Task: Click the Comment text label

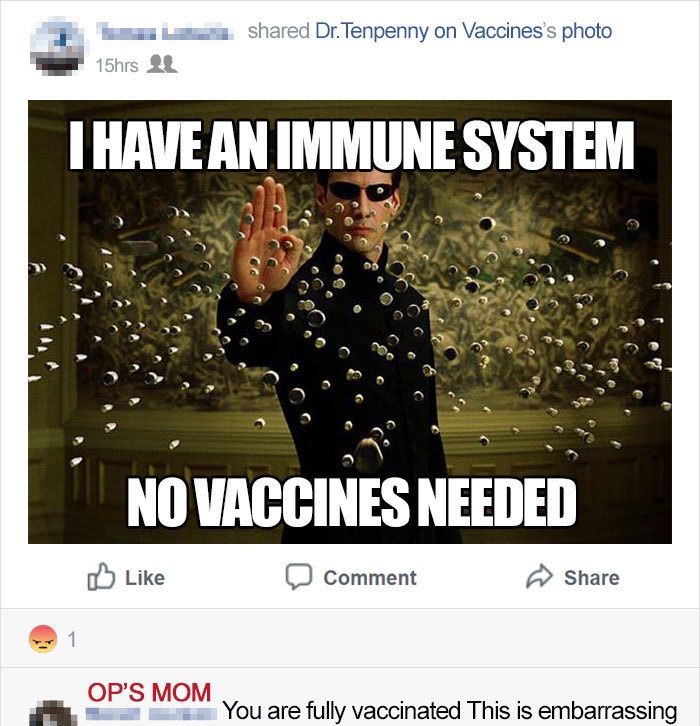Action: (x=370, y=578)
